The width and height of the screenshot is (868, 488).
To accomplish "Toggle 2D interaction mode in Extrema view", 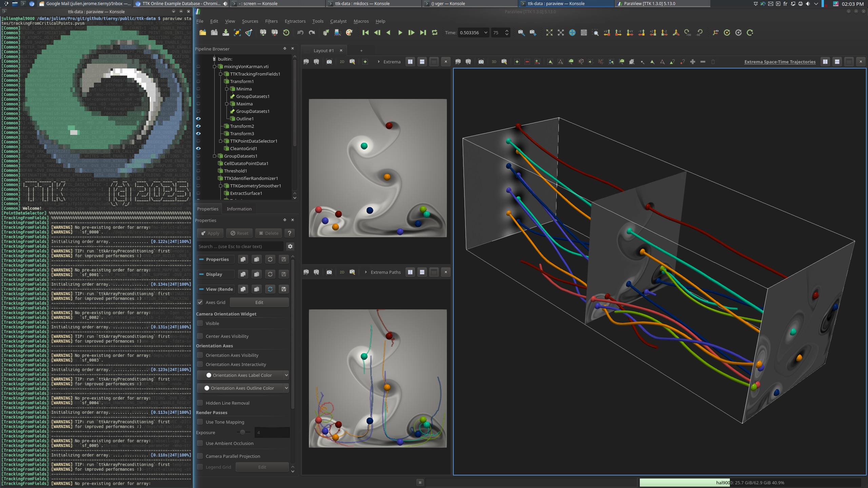I will (342, 62).
